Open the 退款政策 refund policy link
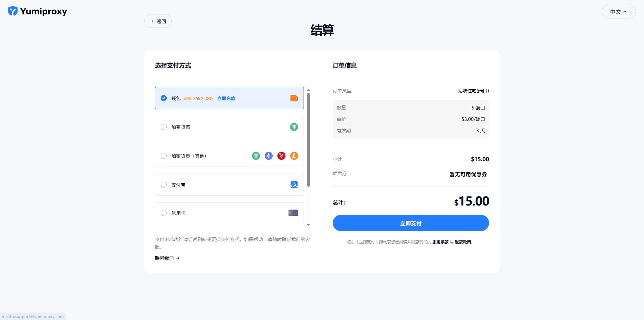 coord(463,242)
